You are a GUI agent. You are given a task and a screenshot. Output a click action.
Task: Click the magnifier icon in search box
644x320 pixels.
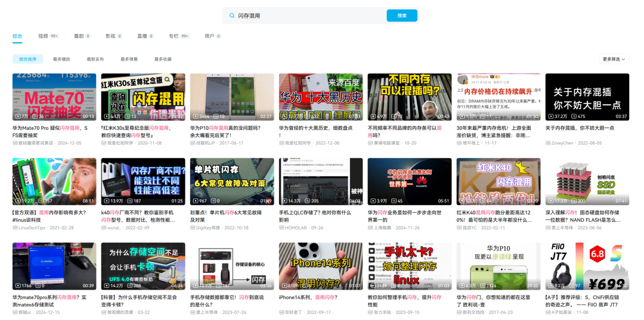pos(232,15)
